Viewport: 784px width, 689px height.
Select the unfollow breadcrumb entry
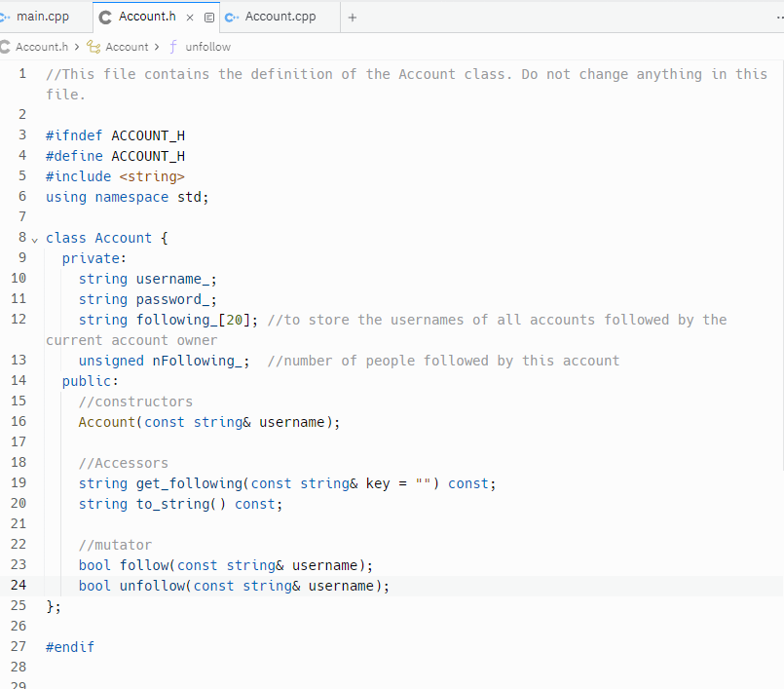(209, 46)
